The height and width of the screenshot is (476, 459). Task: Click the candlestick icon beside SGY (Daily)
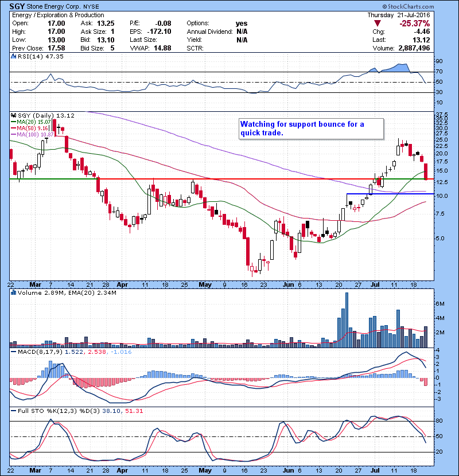click(13, 115)
